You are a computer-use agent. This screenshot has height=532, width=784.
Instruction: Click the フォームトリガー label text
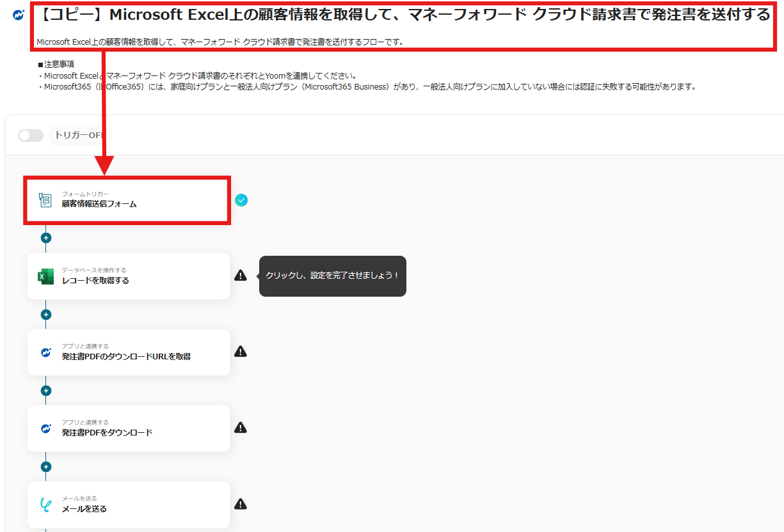point(85,194)
